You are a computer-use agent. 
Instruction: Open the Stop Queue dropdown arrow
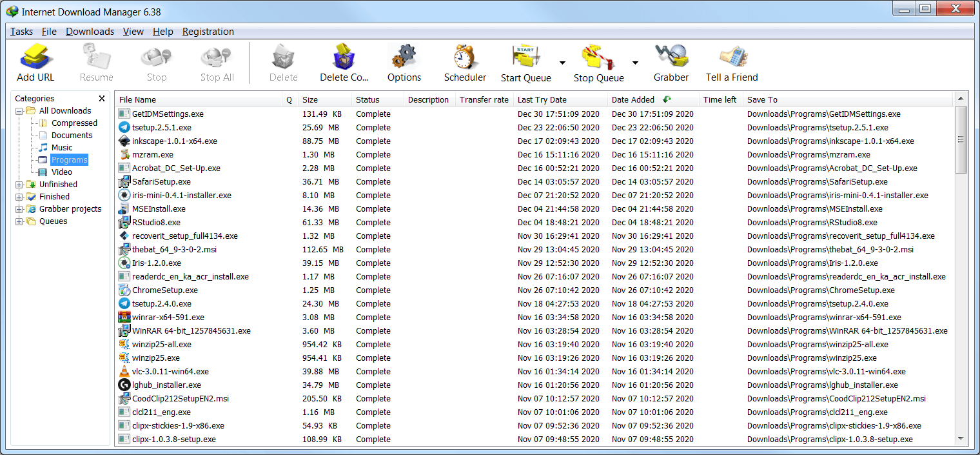click(x=634, y=61)
